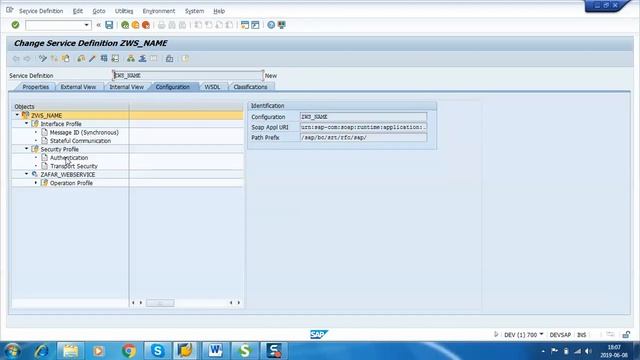Click the Configuration ZWS_NAME field
640x360 pixels.
(363, 117)
